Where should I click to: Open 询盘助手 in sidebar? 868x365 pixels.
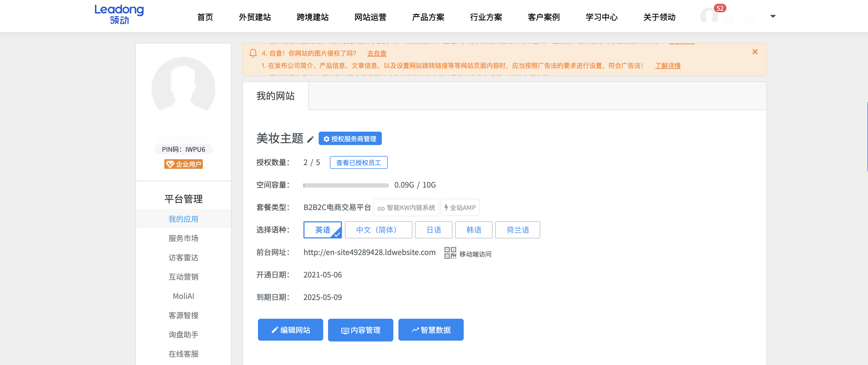tap(184, 335)
